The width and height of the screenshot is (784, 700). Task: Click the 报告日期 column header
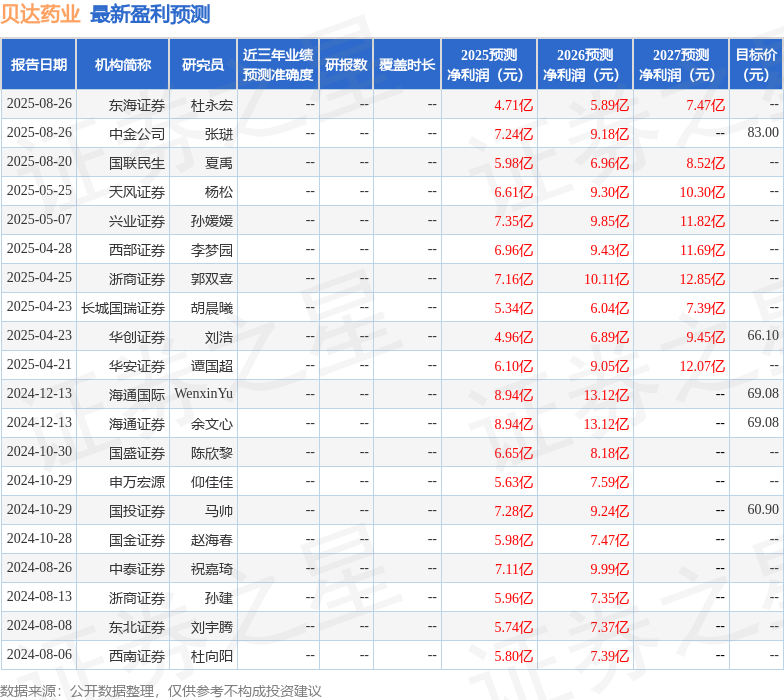tap(38, 65)
